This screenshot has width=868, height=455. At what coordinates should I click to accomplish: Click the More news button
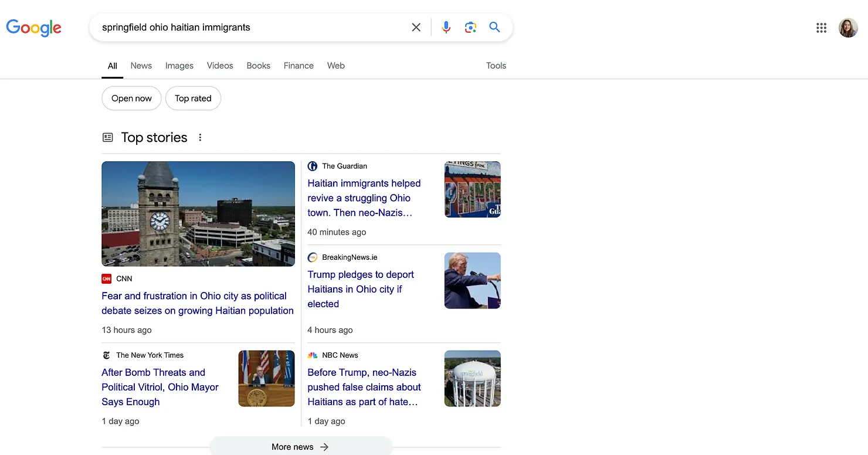point(300,447)
